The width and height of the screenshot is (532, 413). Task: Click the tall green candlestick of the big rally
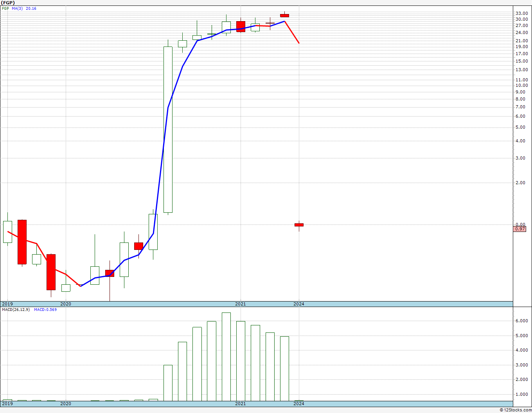coord(168,129)
